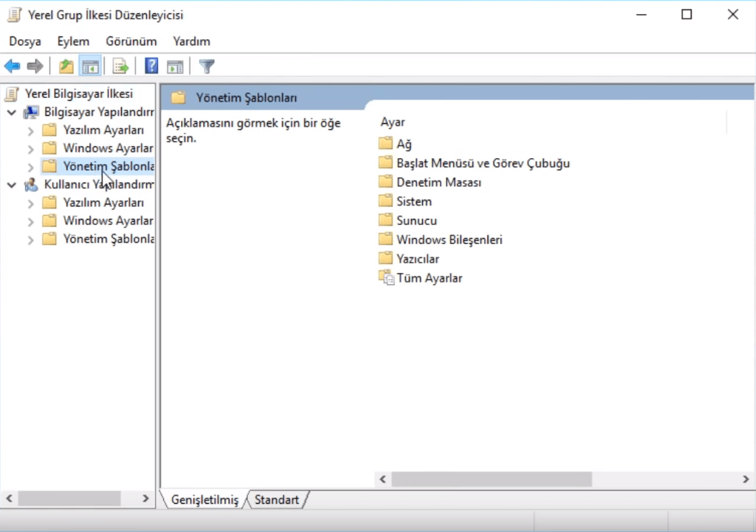Expand Yönetim Şablonları under Bilgisayar Yapılandırması
The width and height of the screenshot is (756, 532).
pyautogui.click(x=30, y=167)
